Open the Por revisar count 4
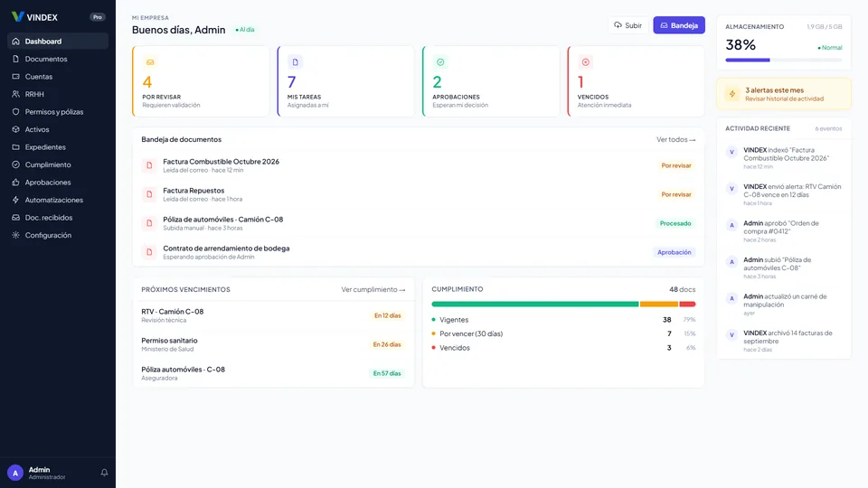Screen dimensions: 868x488 pos(147,82)
